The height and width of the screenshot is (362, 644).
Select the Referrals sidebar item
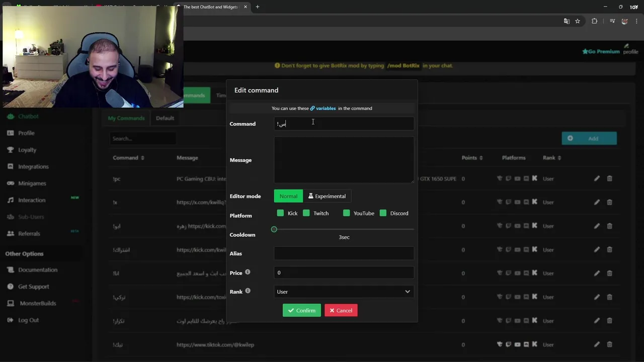coord(24,233)
